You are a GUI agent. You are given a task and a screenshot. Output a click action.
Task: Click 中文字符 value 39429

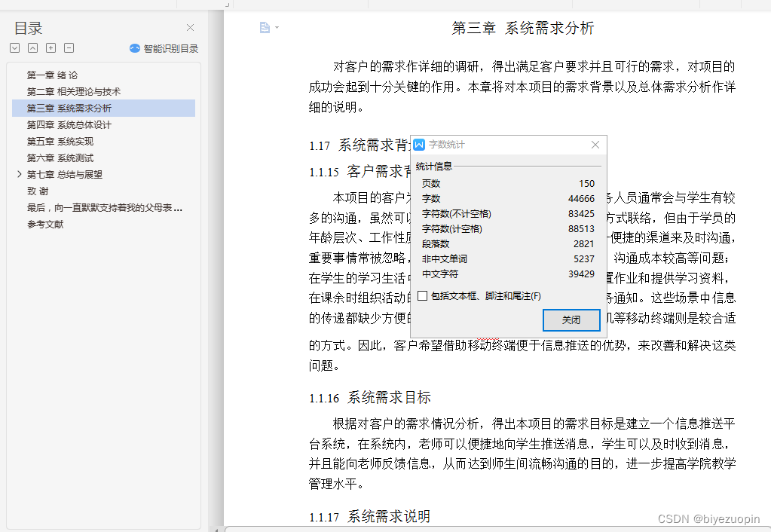[x=581, y=274]
